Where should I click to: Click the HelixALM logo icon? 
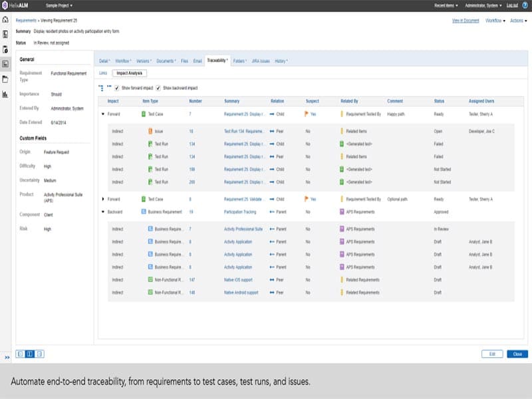[x=6, y=5]
